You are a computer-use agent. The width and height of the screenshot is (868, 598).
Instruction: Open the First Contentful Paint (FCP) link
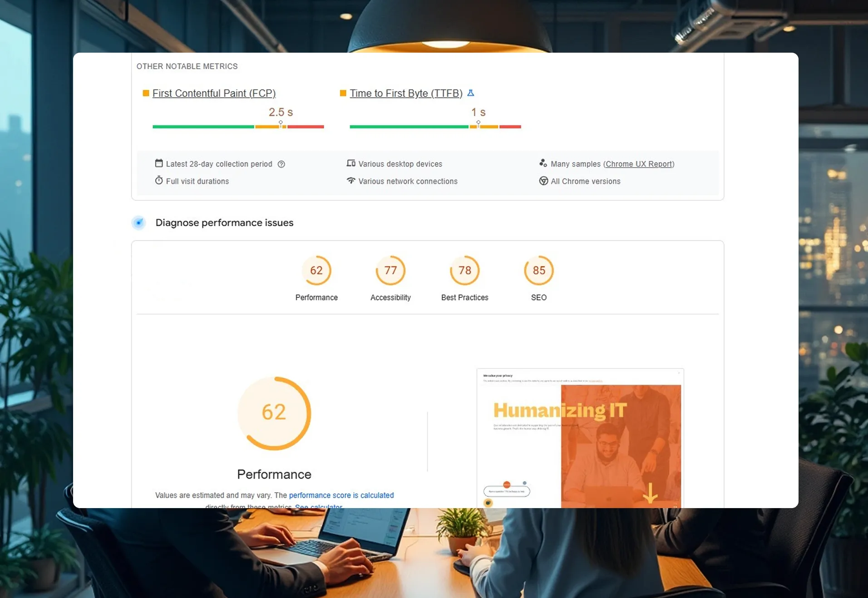coord(214,94)
